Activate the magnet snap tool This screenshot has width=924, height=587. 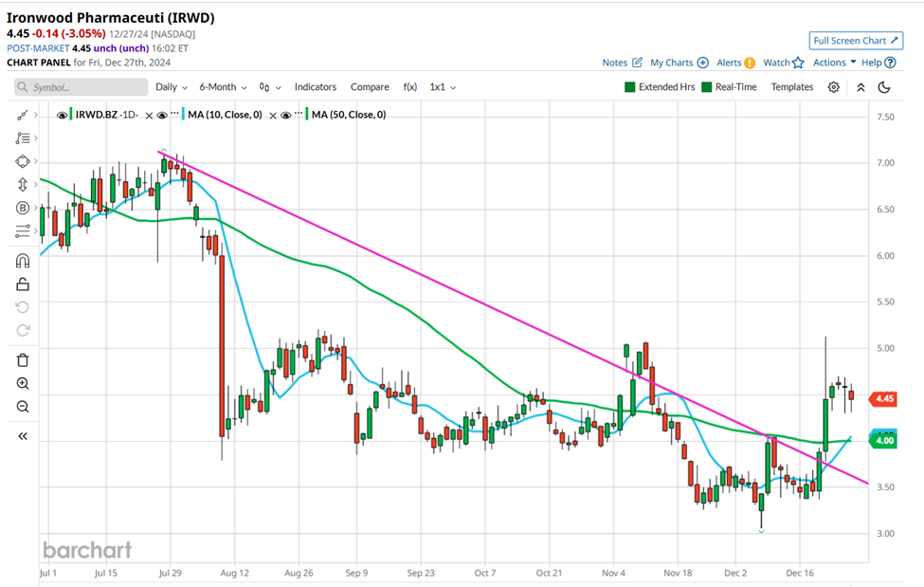22,261
